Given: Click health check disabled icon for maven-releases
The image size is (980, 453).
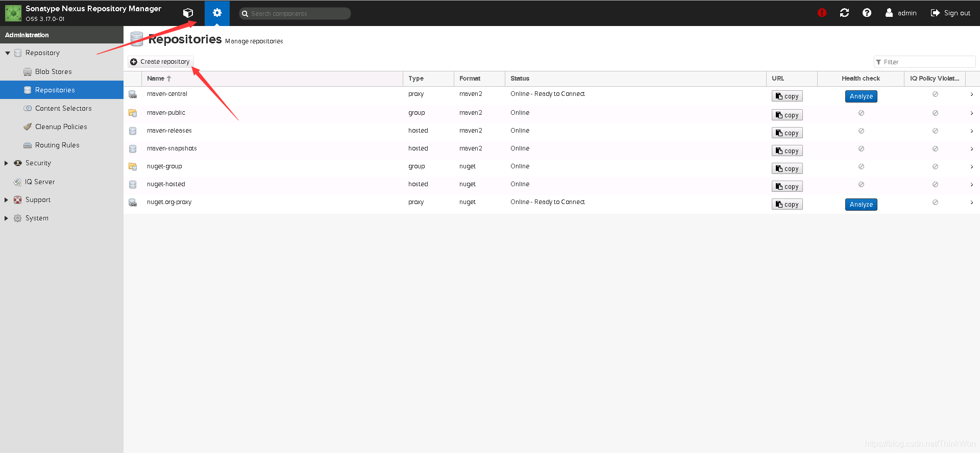Looking at the screenshot, I should click(861, 131).
